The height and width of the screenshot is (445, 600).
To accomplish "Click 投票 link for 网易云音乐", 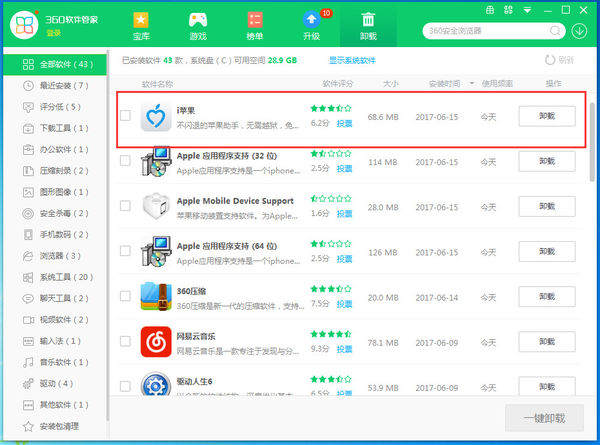I will [344, 349].
